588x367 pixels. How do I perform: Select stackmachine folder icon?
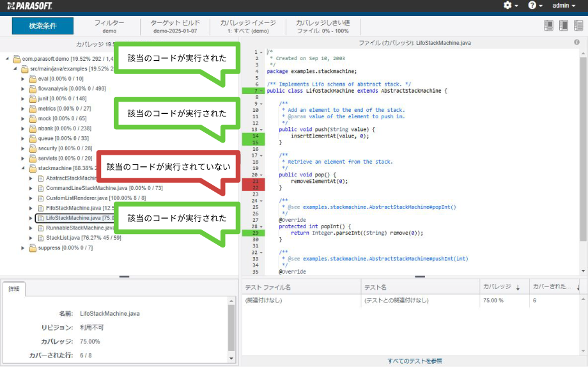point(33,168)
